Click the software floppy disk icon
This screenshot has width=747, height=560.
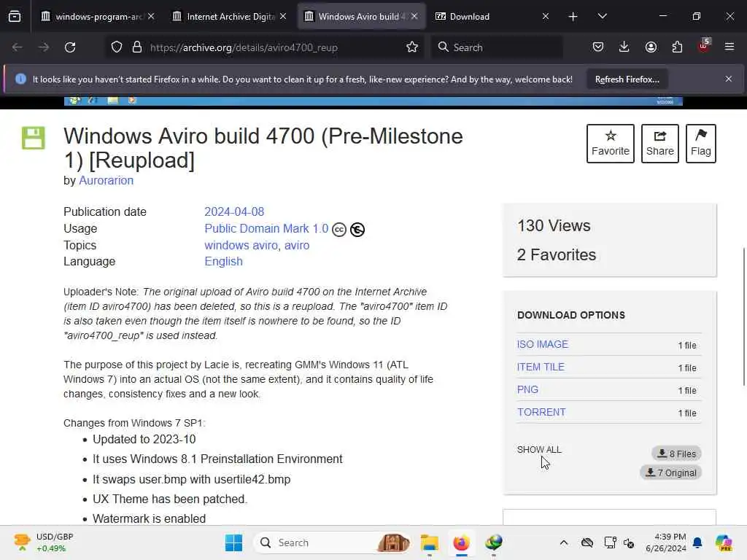tap(34, 138)
